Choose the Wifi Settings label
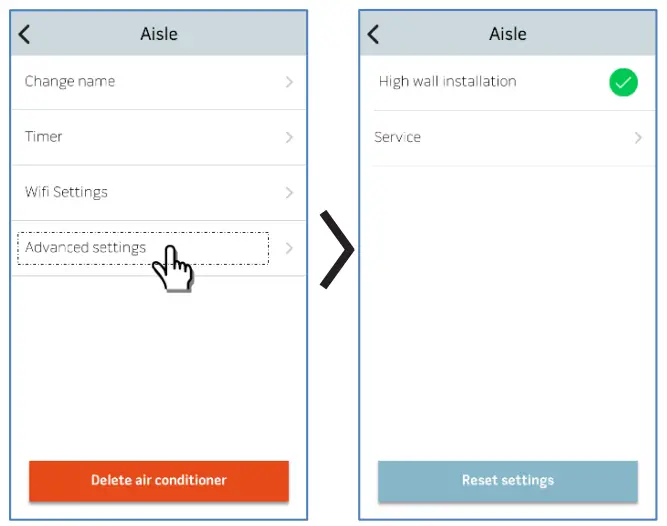Screen dimensions: 667x526 tap(66, 192)
